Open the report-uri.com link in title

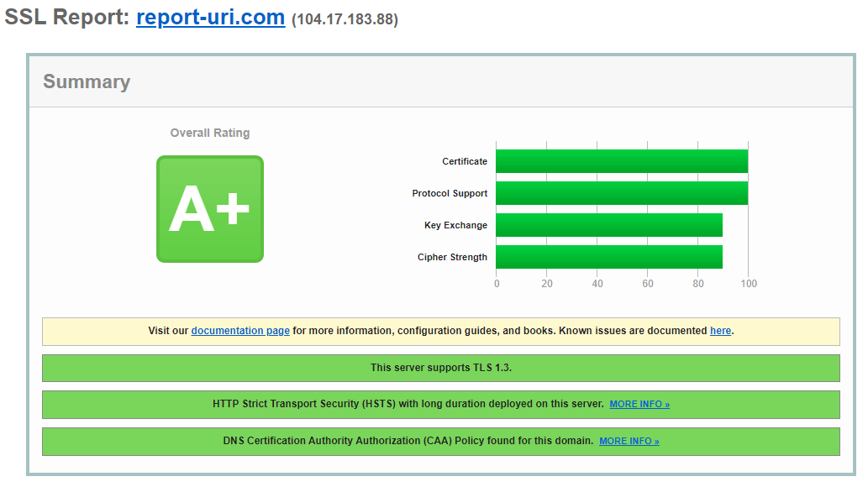210,18
